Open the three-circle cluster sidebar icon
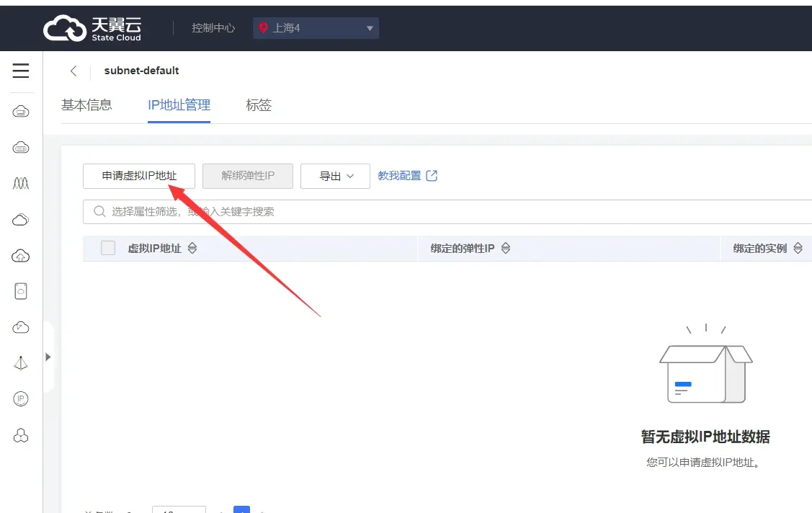 click(x=21, y=435)
